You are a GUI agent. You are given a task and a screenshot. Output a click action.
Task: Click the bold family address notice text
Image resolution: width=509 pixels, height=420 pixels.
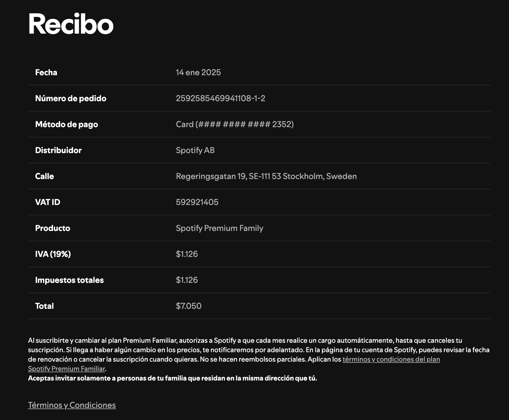pyautogui.click(x=172, y=378)
